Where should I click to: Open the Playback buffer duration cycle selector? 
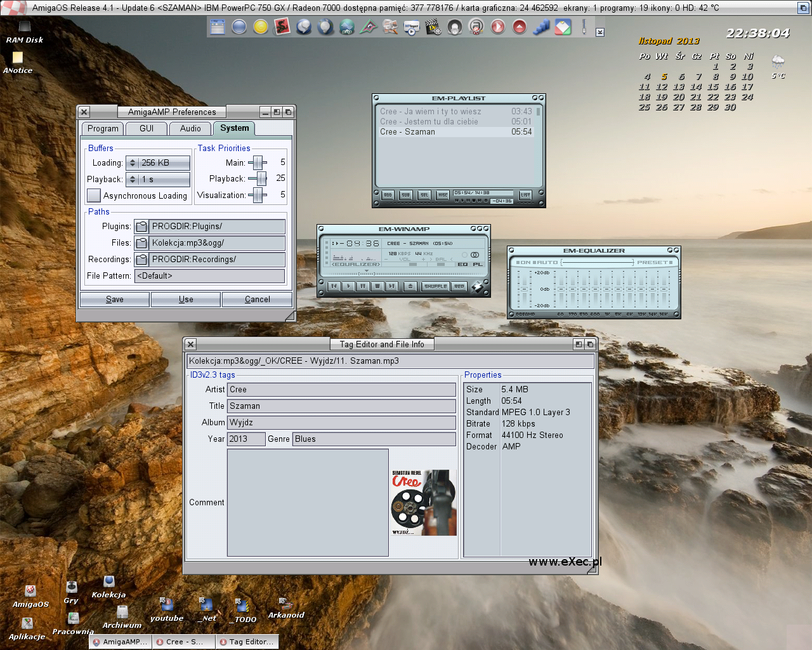(x=158, y=180)
